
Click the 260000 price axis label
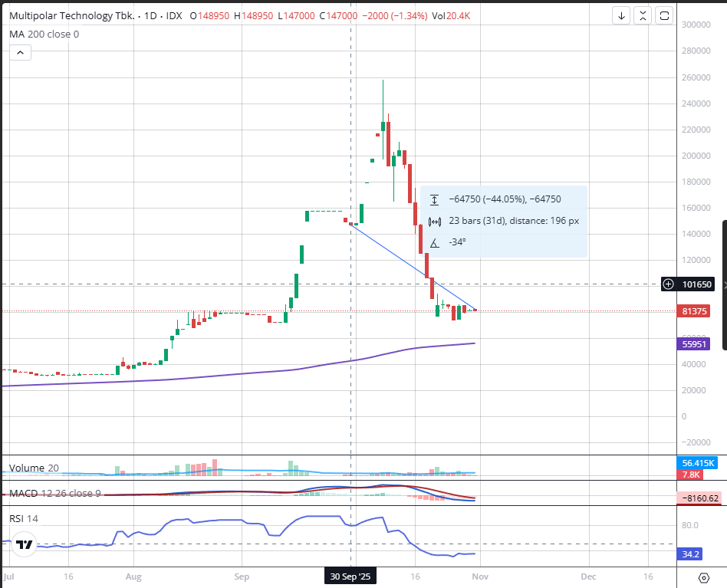pyautogui.click(x=696, y=77)
